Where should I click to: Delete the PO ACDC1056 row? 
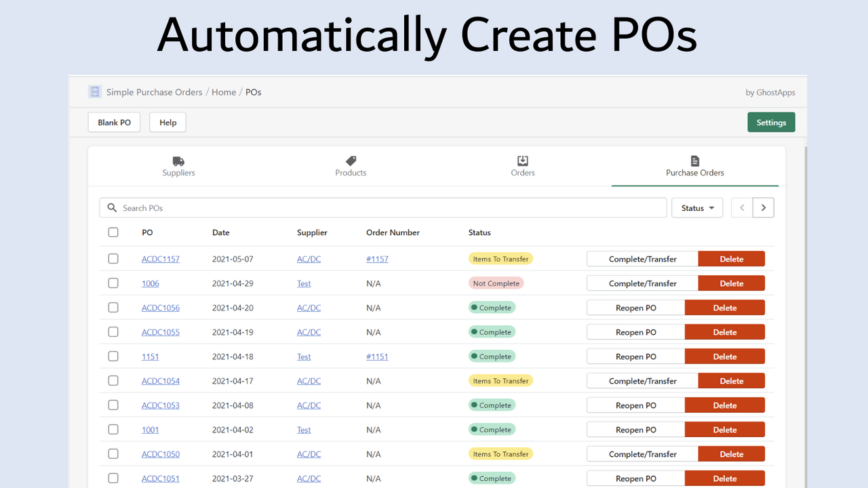point(725,308)
